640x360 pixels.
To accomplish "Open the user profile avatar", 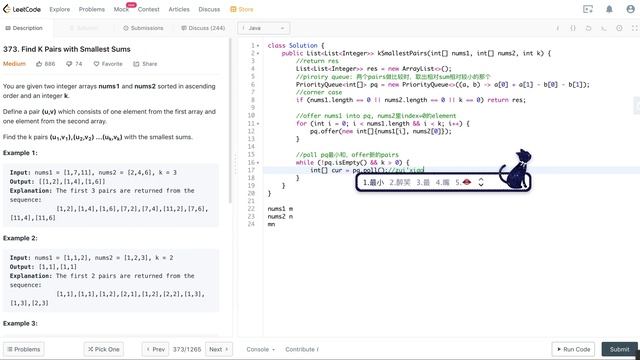I will (x=631, y=9).
